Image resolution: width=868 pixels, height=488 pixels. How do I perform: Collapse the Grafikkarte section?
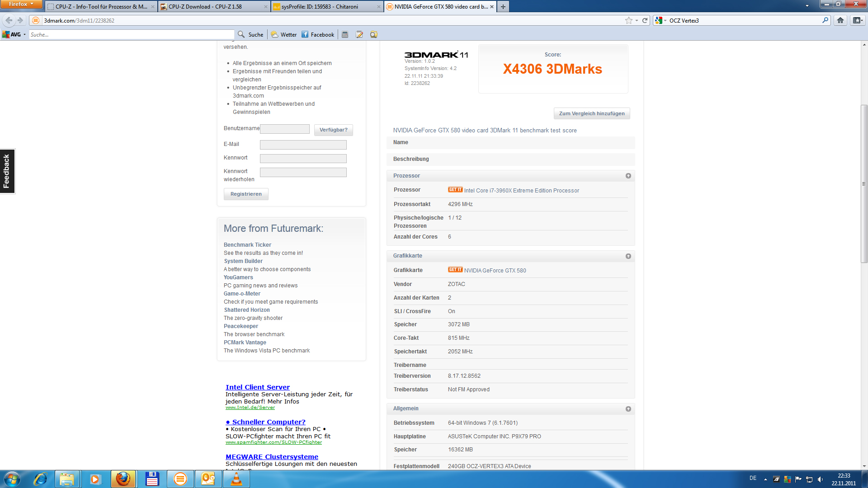pos(628,256)
